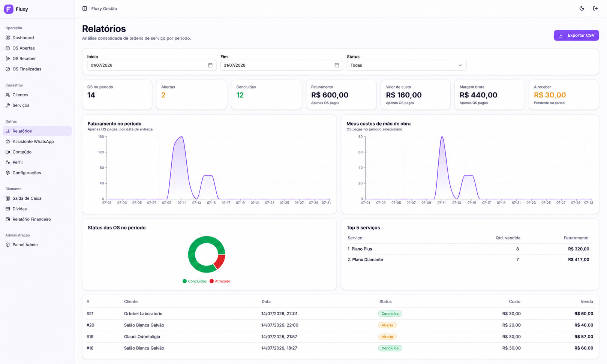Open the Início date calendar picker icon

point(210,65)
